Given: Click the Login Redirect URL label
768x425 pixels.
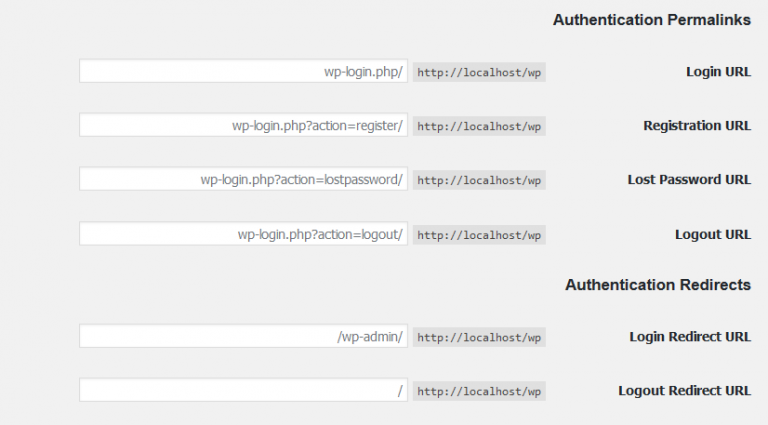Looking at the screenshot, I should (x=690, y=337).
